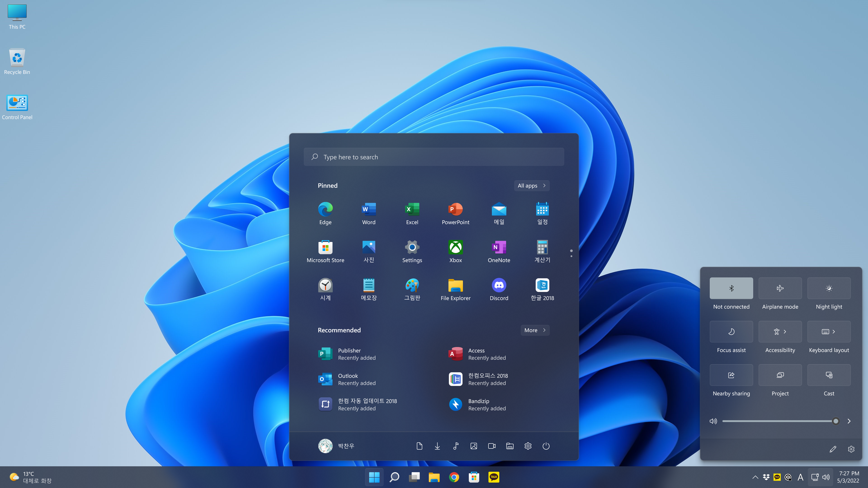
Task: Click More recommended items
Action: (535, 330)
